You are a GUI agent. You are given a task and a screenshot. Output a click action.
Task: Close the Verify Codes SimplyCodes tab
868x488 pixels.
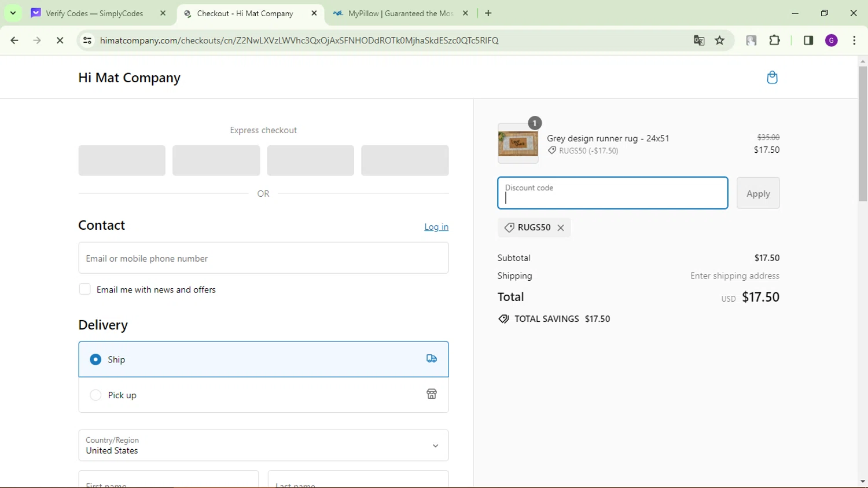pyautogui.click(x=163, y=13)
